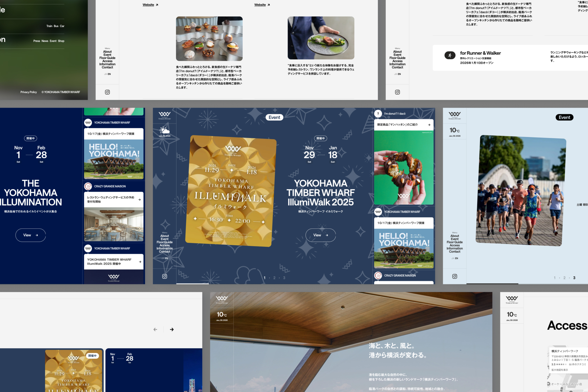The height and width of the screenshot is (392, 588).
Task: Open マンハッタン limited product news arrow
Action: click(429, 125)
